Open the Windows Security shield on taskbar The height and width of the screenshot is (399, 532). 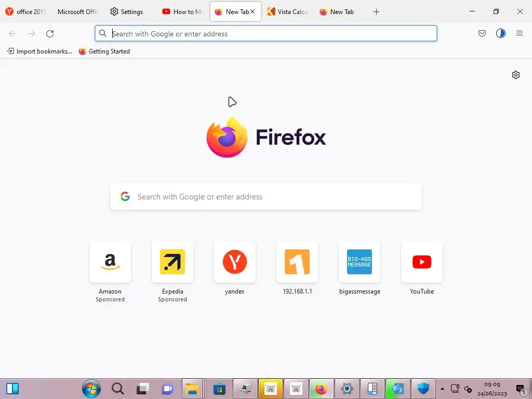423,389
